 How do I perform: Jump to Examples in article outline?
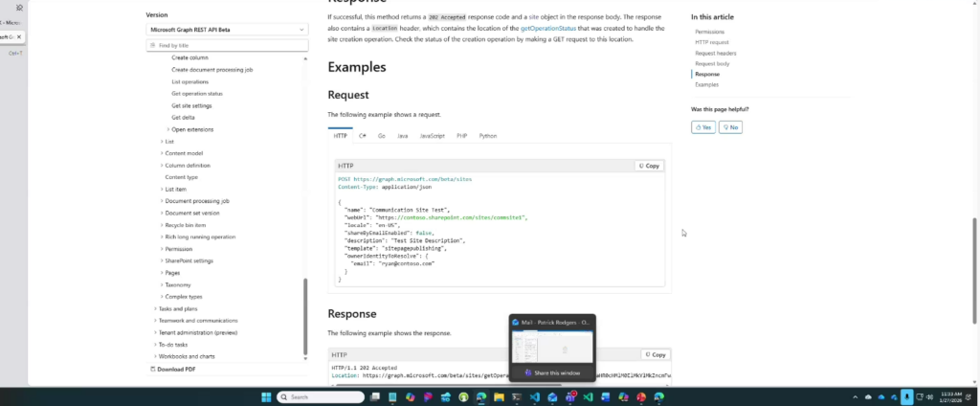[707, 84]
